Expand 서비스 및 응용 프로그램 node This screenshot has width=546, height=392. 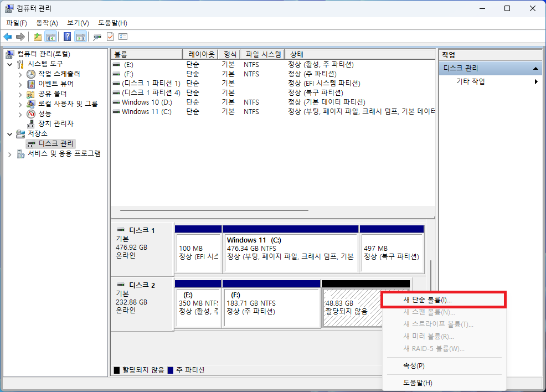[x=9, y=154]
